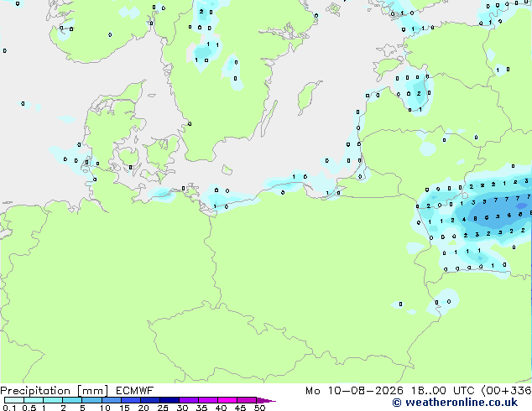Click the legend label "0.5"
This screenshot has width=532, height=411.
(29, 408)
